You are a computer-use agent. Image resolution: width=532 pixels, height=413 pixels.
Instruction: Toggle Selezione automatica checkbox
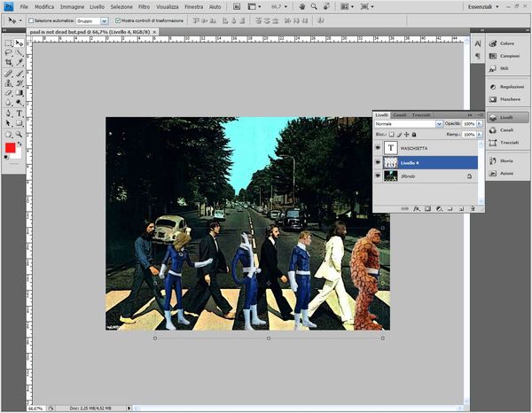point(31,20)
